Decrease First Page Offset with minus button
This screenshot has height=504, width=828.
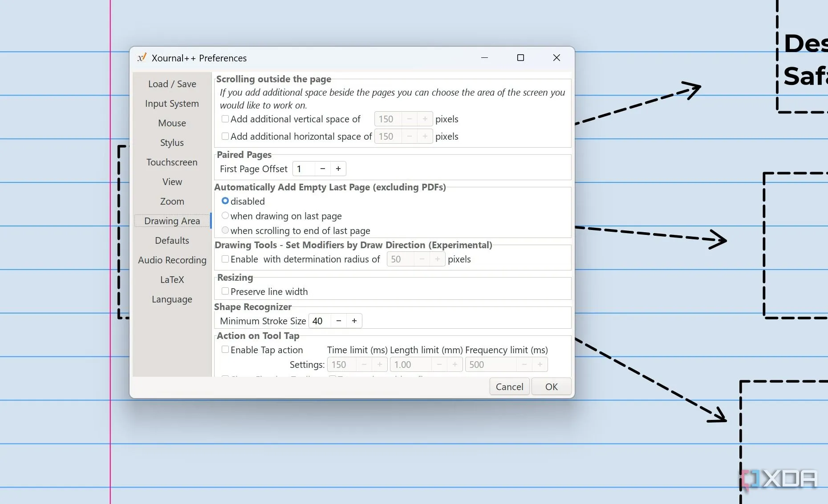(x=323, y=169)
